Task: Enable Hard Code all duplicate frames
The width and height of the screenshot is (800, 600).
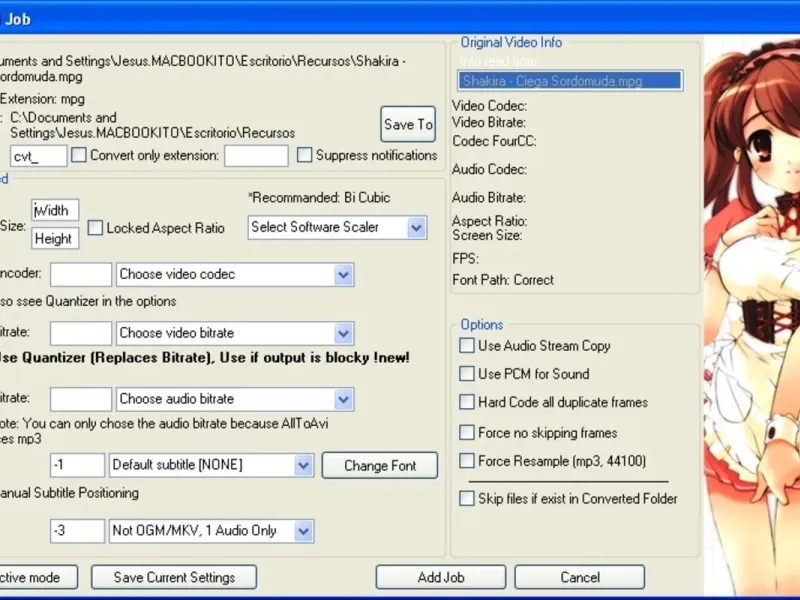Action: point(466,402)
